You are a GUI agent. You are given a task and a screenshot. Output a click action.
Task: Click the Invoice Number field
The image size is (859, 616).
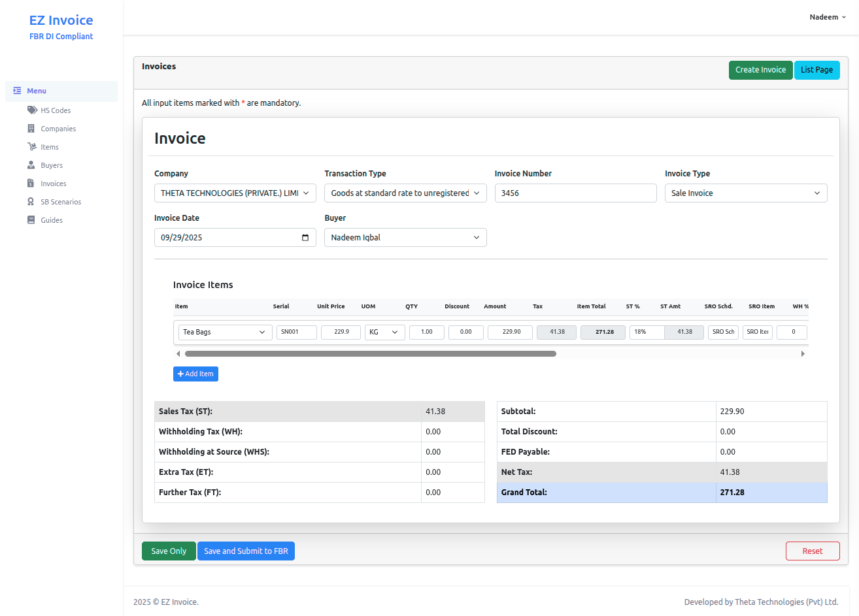(x=575, y=193)
